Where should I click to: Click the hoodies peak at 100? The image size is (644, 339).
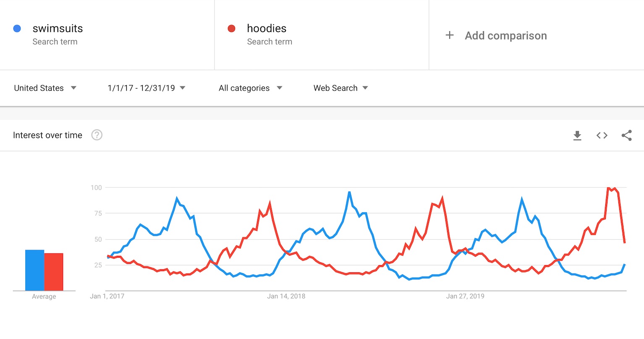coord(608,188)
